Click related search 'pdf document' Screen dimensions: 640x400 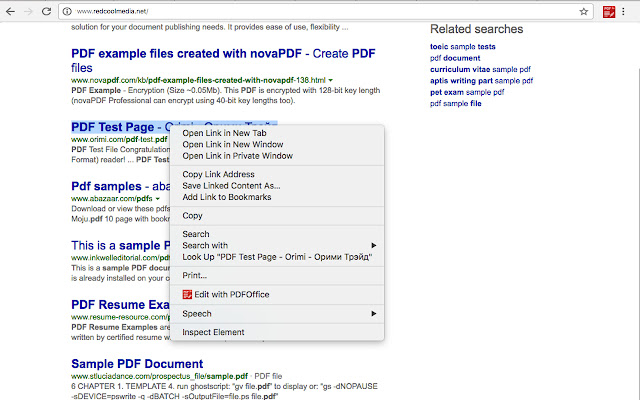click(x=455, y=58)
